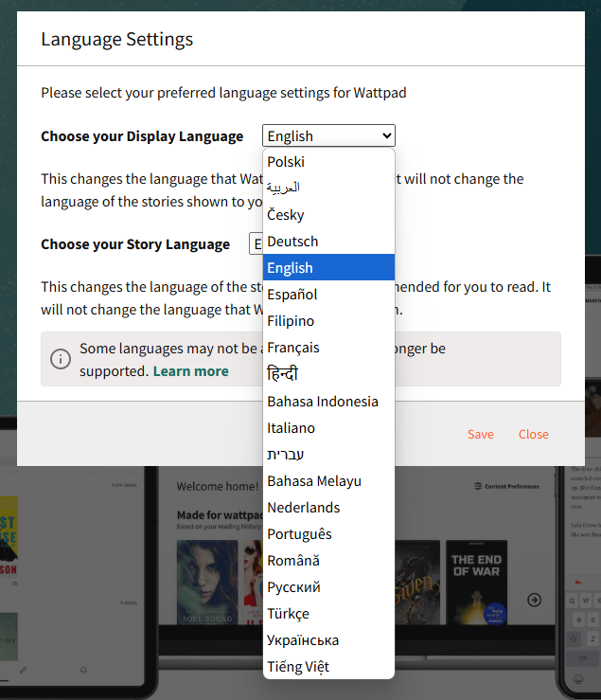Viewport: 601px width, 700px height.
Task: Click the info circle icon in notice
Action: (61, 359)
